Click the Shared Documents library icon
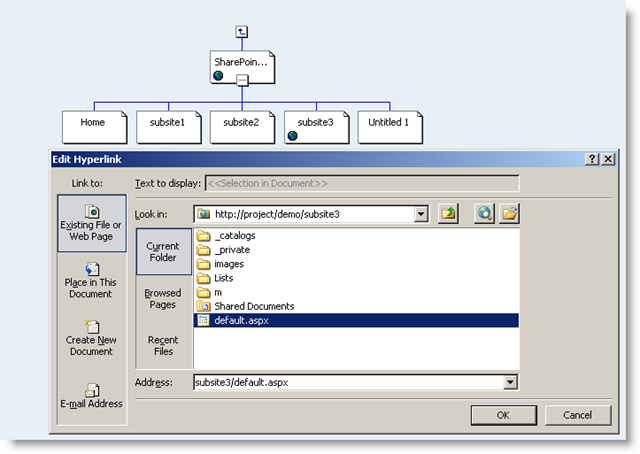The image size is (640, 454). point(203,306)
